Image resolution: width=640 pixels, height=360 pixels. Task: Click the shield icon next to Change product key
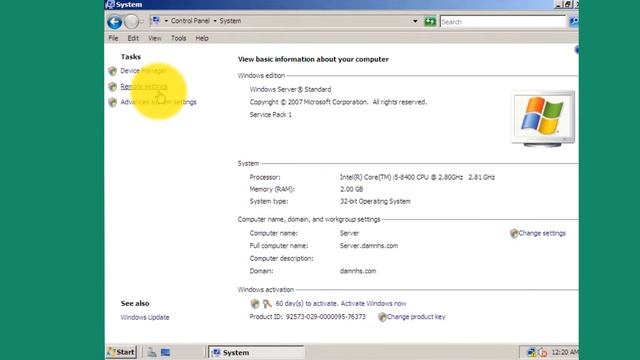click(x=382, y=317)
